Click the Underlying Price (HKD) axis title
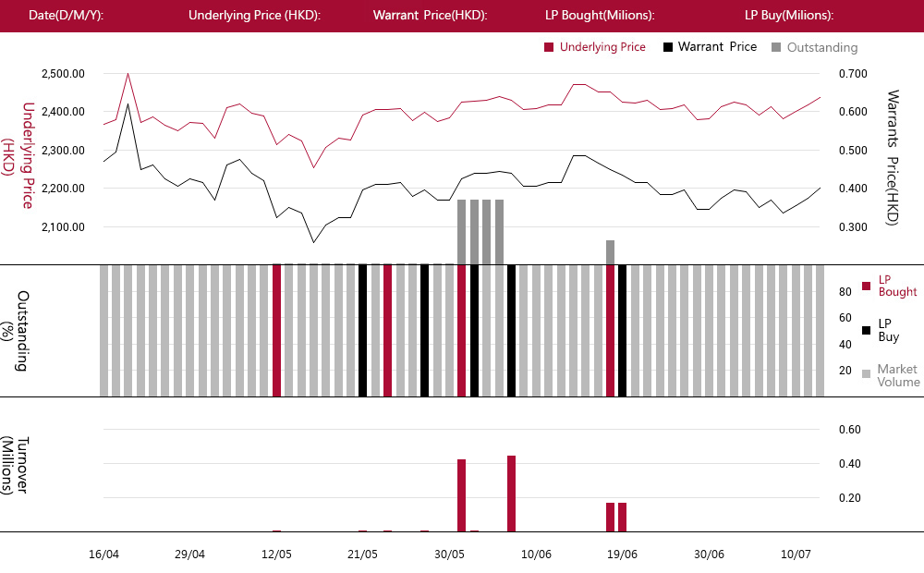 pyautogui.click(x=18, y=155)
